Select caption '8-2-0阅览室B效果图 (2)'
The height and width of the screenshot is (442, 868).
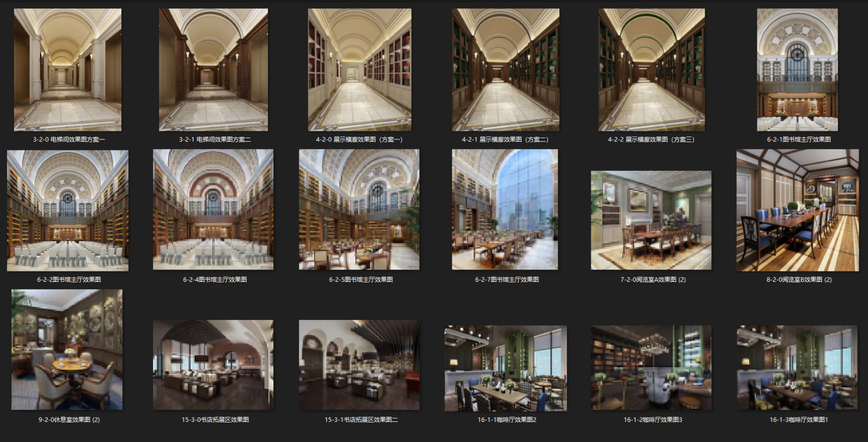tap(799, 280)
